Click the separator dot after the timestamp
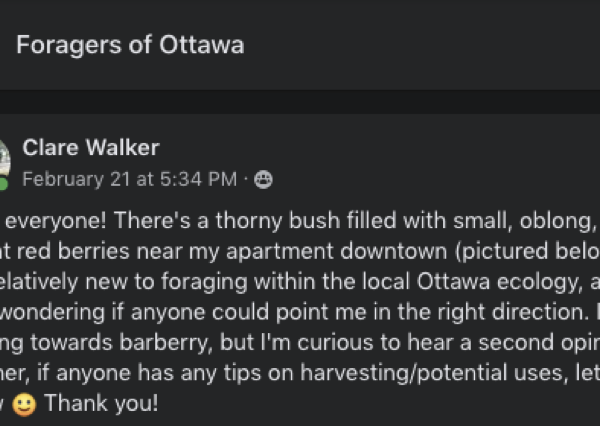The height and width of the screenshot is (426, 600). point(246,180)
